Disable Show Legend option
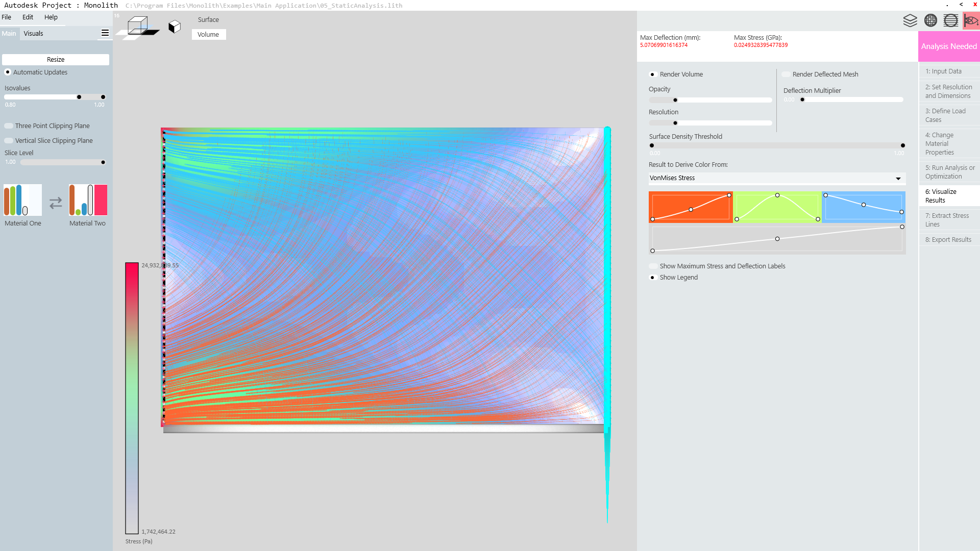 point(653,278)
